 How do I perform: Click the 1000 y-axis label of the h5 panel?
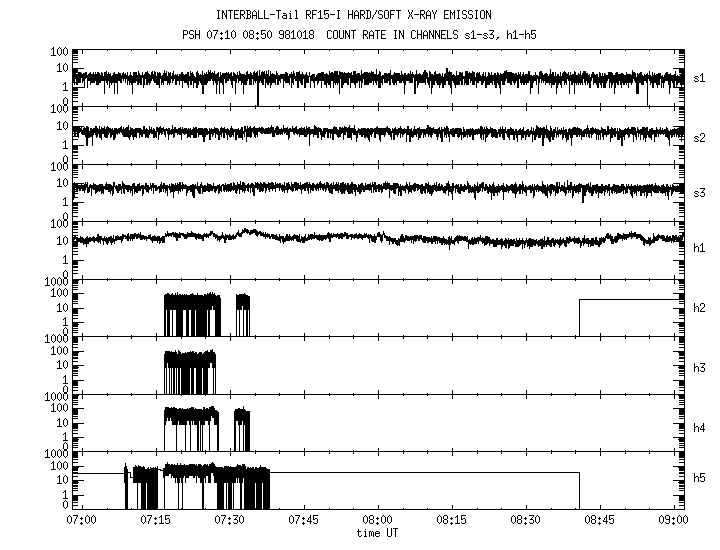coord(56,454)
